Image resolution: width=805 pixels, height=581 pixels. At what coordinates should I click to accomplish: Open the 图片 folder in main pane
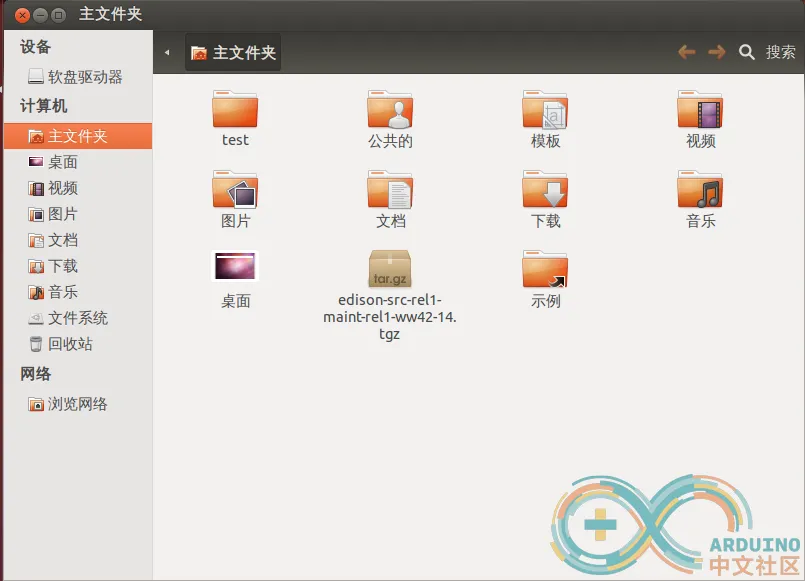[x=235, y=190]
